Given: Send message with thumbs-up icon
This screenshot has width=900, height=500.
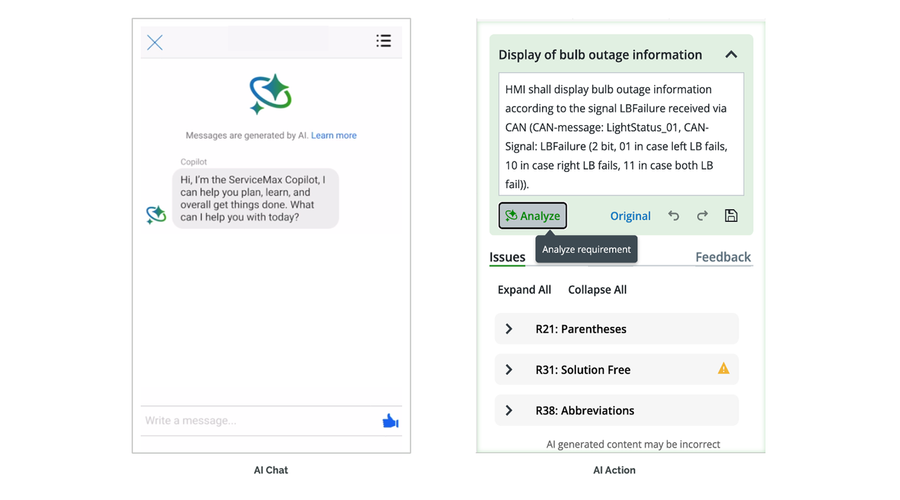Looking at the screenshot, I should [390, 421].
